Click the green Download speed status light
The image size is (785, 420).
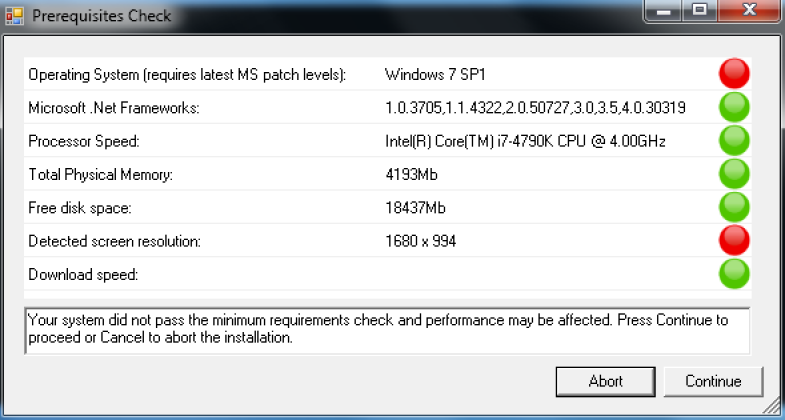734,273
